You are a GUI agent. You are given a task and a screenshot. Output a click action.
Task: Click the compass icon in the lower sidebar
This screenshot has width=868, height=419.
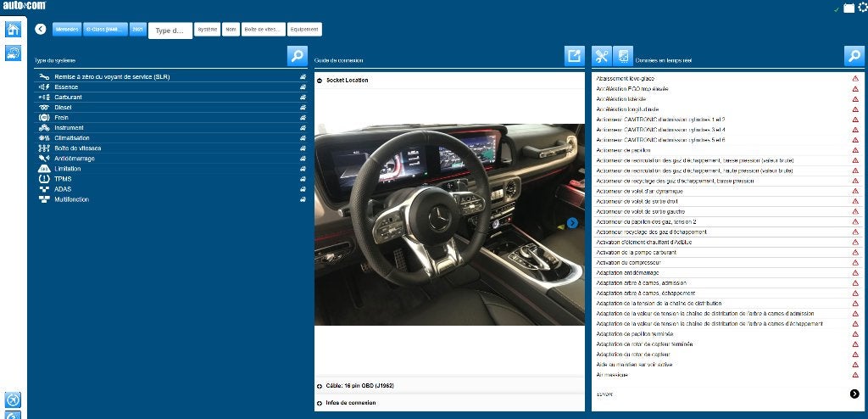coord(13,399)
